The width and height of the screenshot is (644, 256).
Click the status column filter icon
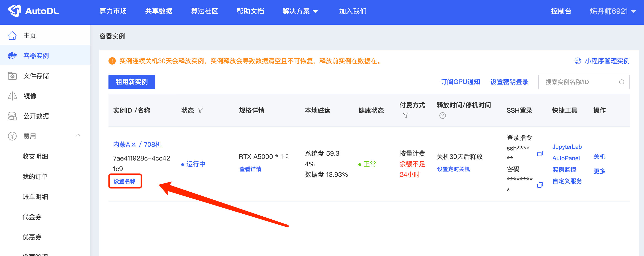[x=200, y=110]
